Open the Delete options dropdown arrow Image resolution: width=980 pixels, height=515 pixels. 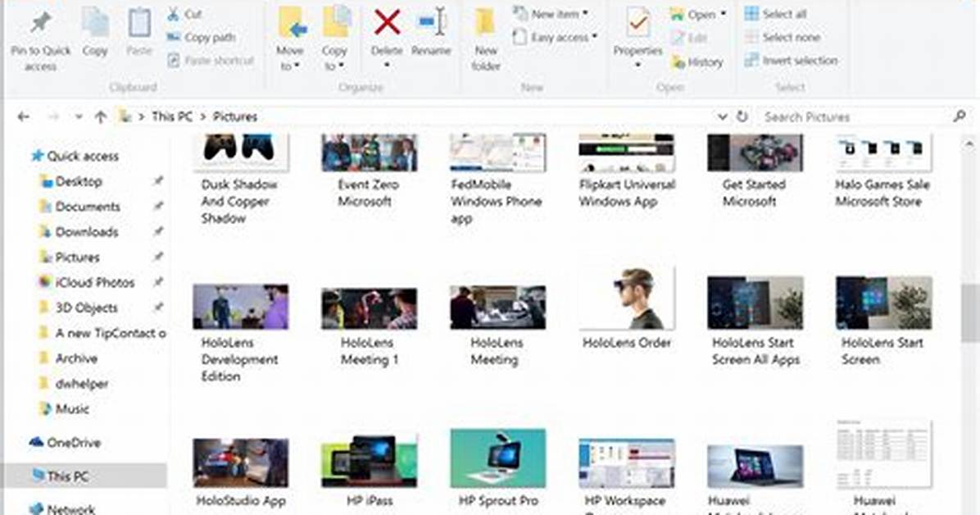[x=387, y=65]
